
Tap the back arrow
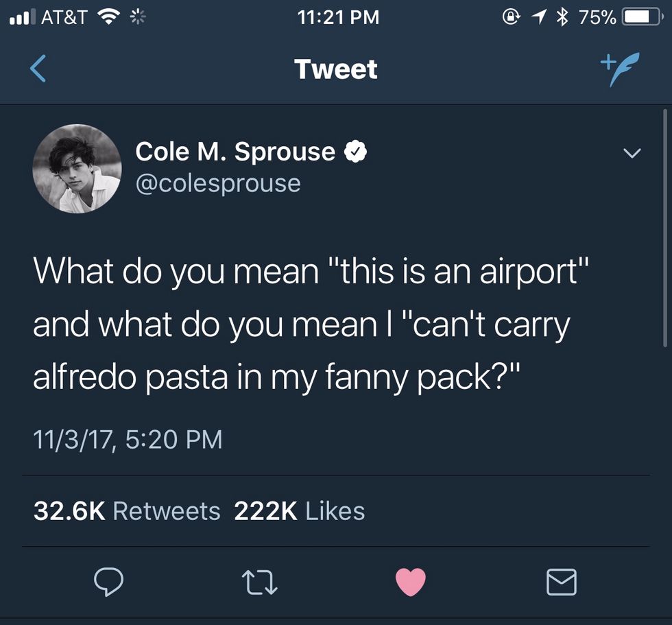pos(38,69)
